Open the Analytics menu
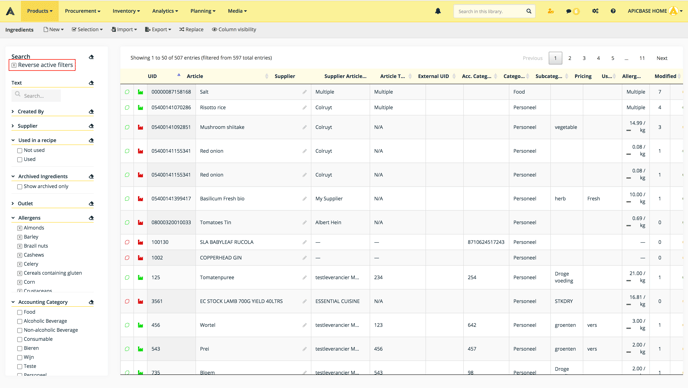 pyautogui.click(x=165, y=11)
